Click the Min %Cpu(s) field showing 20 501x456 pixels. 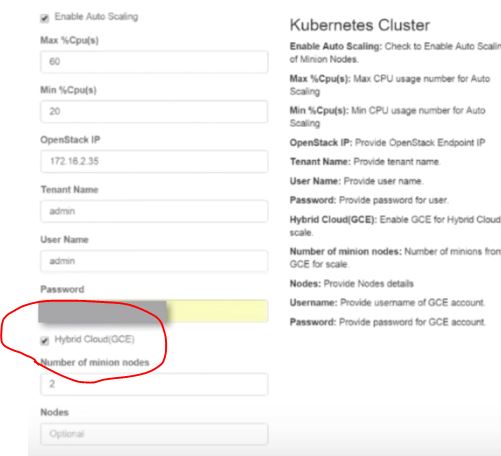154,111
